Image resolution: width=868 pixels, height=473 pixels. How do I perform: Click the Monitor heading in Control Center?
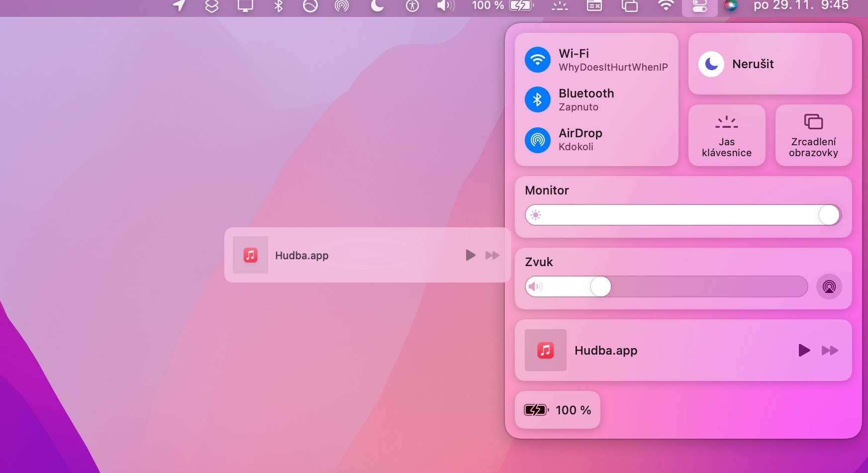(x=547, y=190)
